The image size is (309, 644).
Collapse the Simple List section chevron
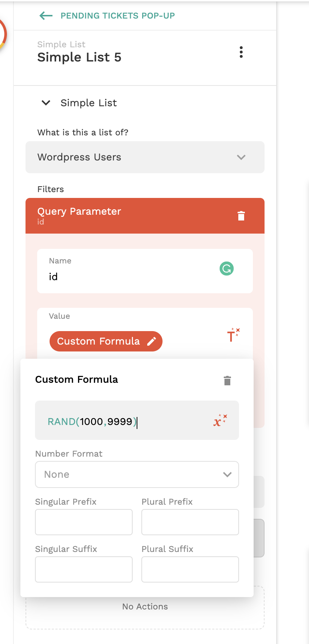tap(46, 103)
